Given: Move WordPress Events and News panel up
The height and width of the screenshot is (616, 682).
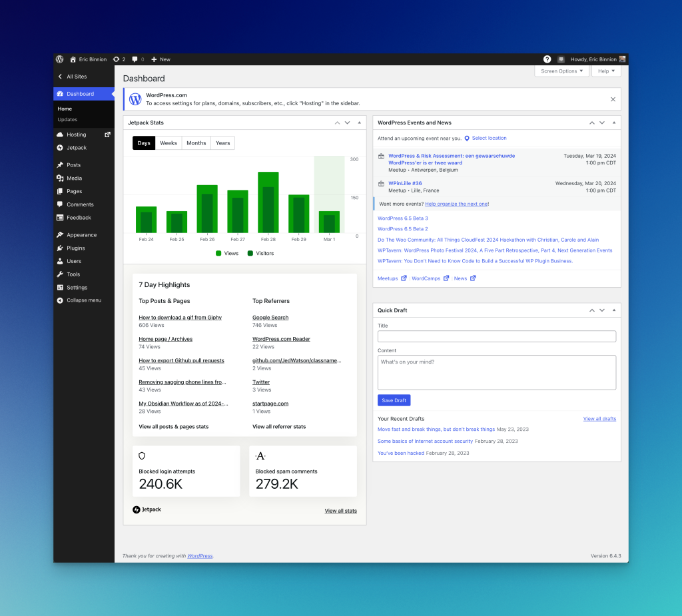Looking at the screenshot, I should 592,123.
